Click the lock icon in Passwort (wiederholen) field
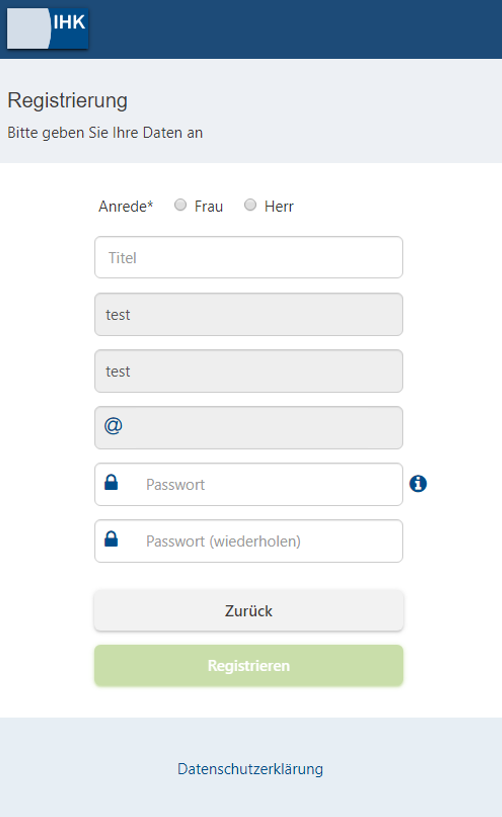 tap(111, 538)
